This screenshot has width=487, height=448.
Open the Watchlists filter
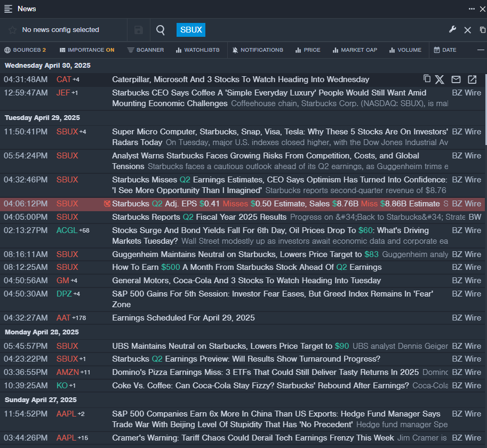pyautogui.click(x=197, y=50)
